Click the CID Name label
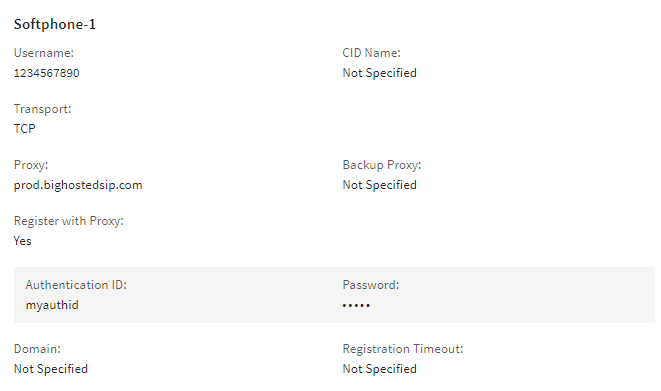 (x=371, y=53)
